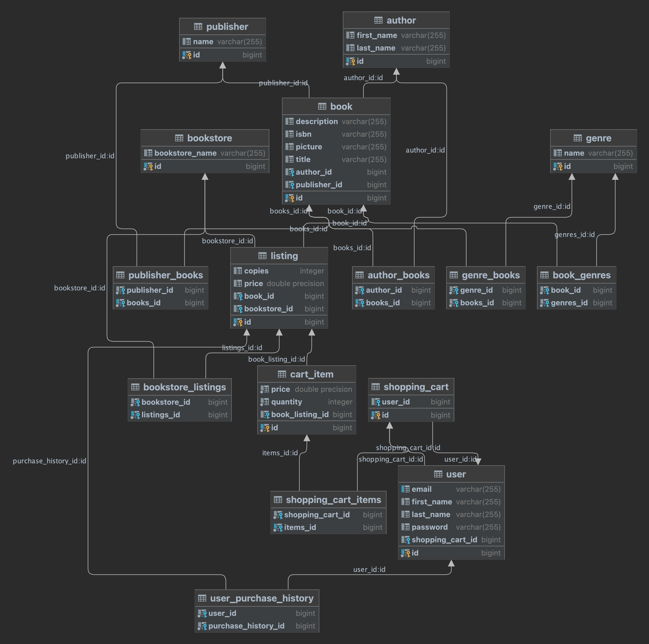Click the table icon beside publisher title

point(198,26)
